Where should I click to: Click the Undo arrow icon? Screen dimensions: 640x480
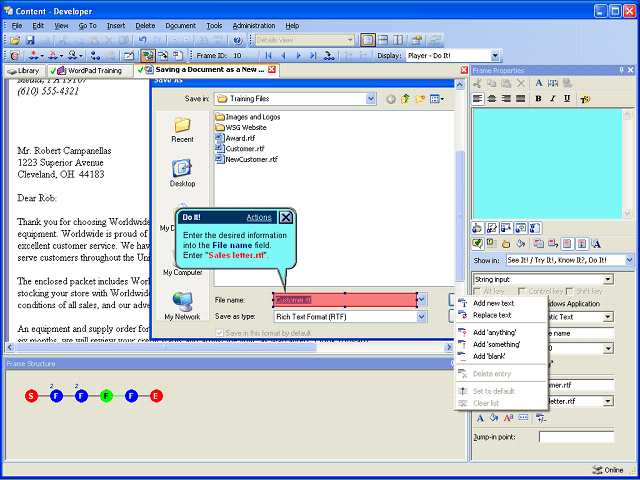pos(142,40)
